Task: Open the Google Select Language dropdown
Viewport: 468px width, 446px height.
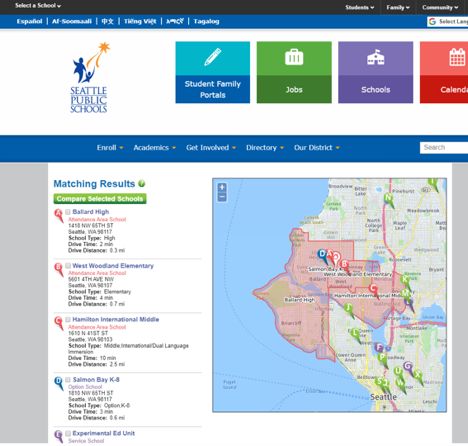Action: (x=448, y=22)
